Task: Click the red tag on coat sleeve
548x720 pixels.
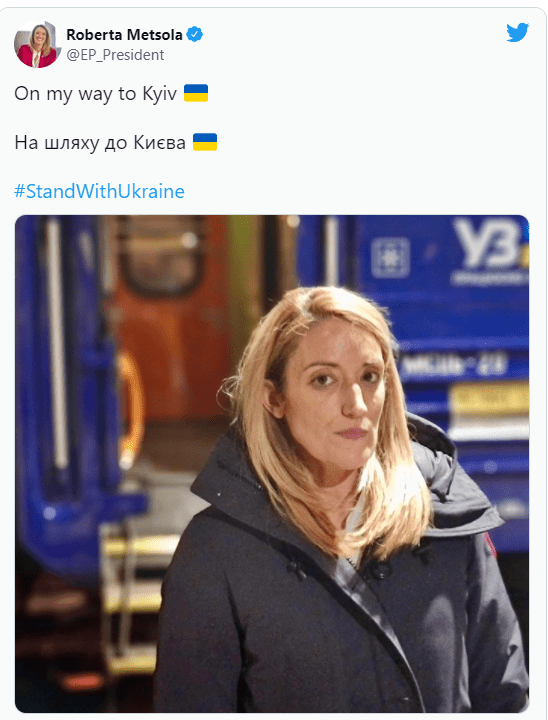Action: [x=491, y=545]
